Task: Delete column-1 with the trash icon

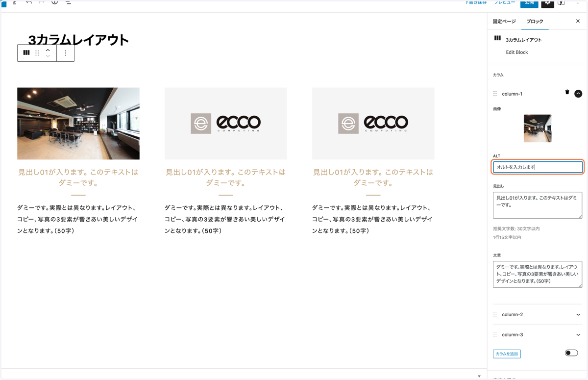Action: (x=567, y=92)
